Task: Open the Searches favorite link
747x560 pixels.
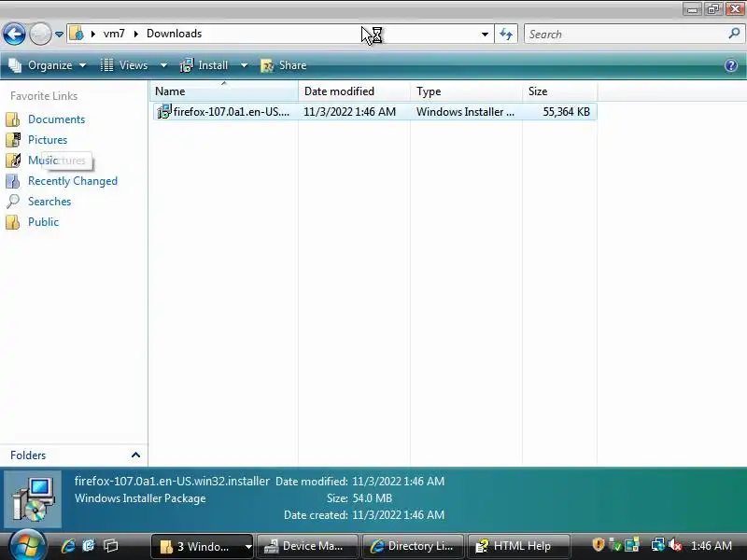Action: click(x=49, y=202)
